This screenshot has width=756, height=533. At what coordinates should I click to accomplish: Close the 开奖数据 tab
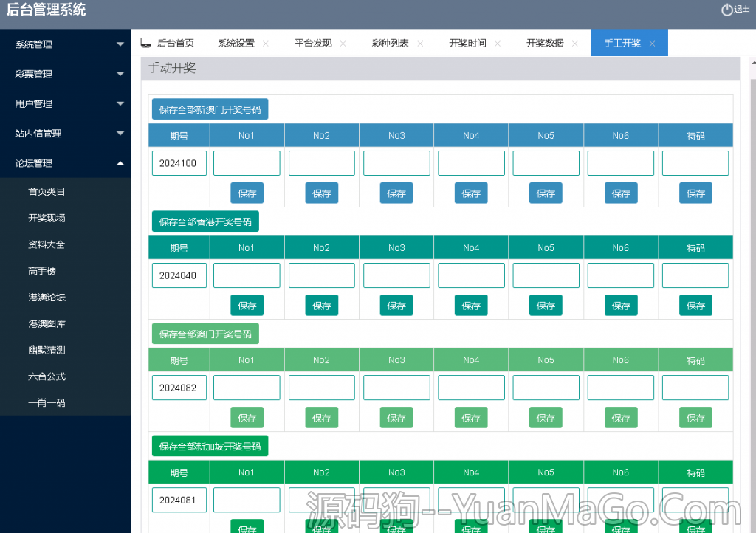click(574, 44)
